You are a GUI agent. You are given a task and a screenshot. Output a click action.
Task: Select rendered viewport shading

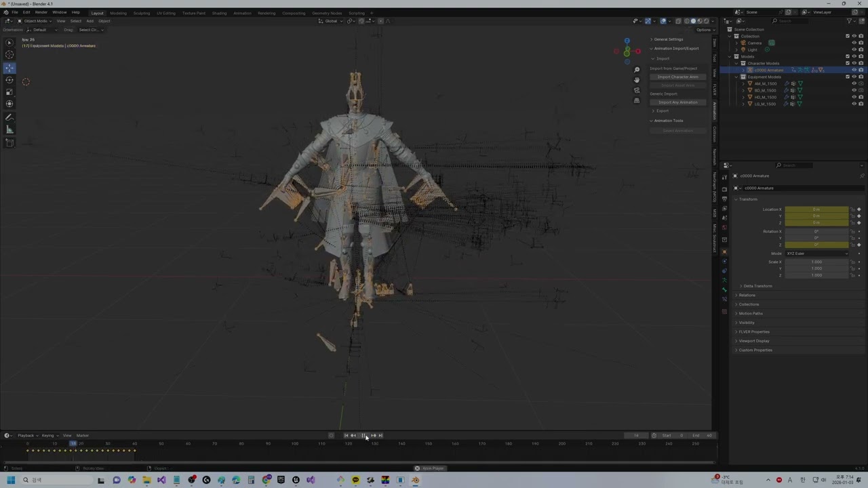pos(706,21)
